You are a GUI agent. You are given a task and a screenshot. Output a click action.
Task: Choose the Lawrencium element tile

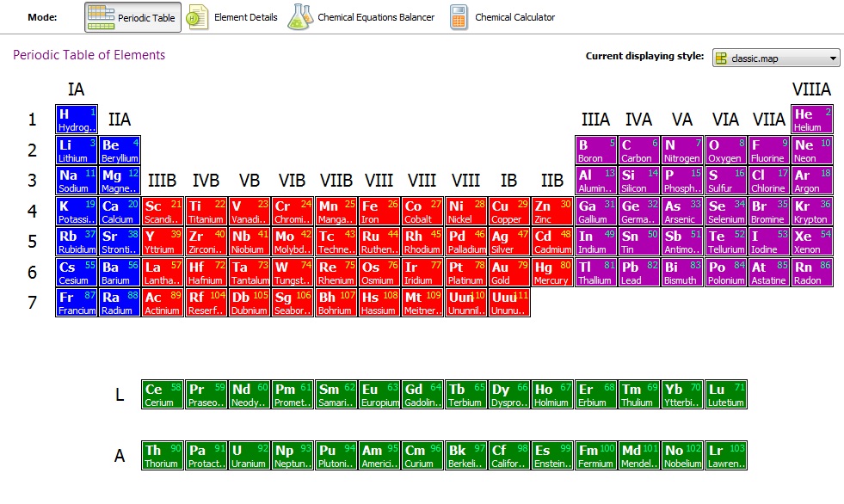click(726, 456)
